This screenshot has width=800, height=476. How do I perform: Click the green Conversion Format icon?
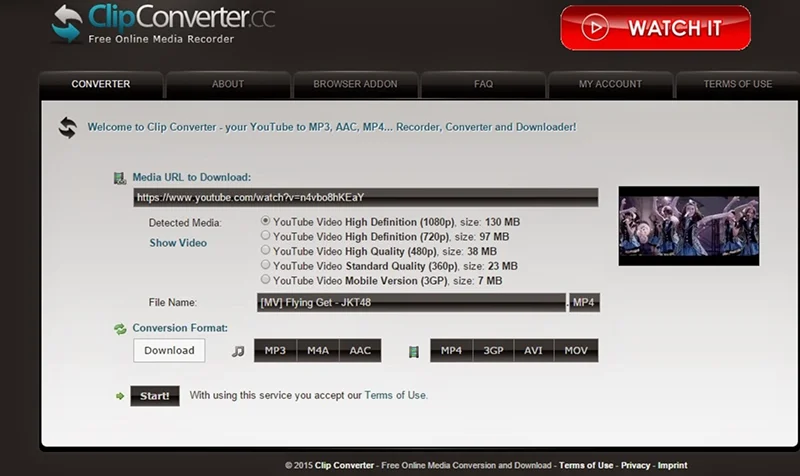coord(120,329)
